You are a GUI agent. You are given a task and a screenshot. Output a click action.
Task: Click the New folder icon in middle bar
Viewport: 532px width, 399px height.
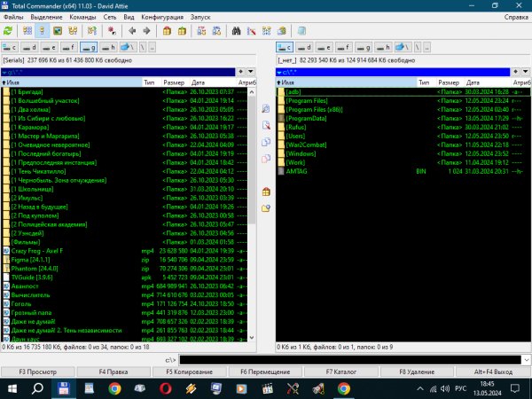pyautogui.click(x=266, y=208)
